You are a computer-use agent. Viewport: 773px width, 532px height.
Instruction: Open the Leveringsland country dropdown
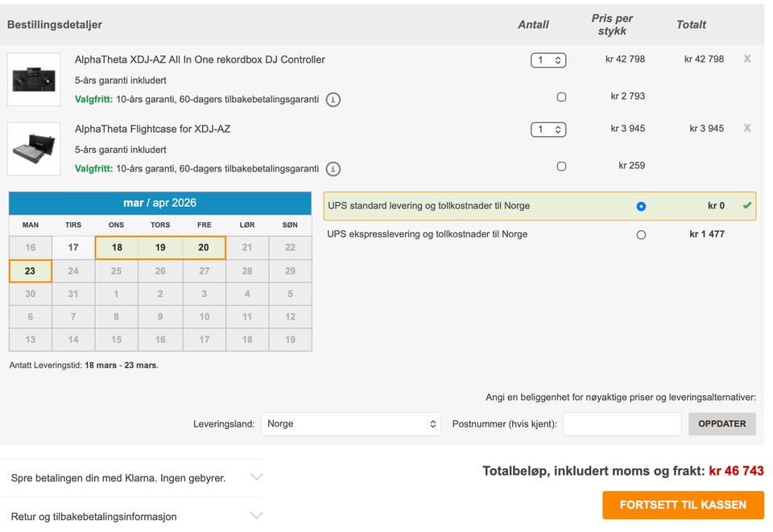click(x=350, y=423)
